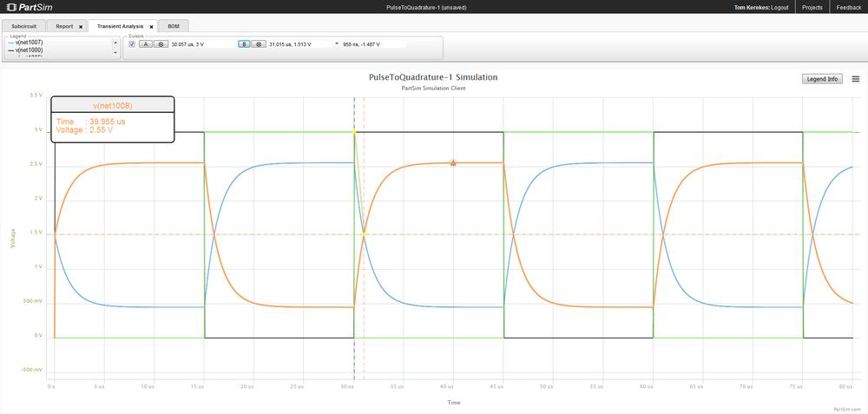The height and width of the screenshot is (414, 868).
Task: Close the Report tab
Action: click(81, 27)
